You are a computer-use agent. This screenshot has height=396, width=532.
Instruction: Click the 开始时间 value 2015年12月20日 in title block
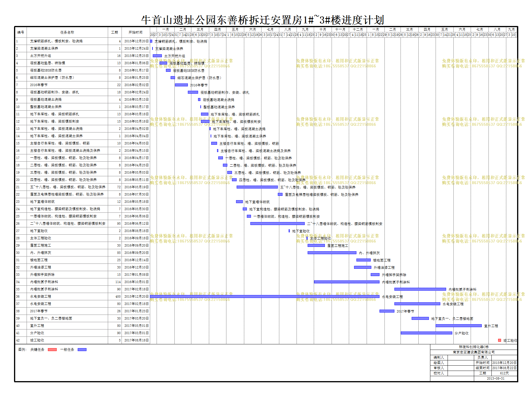(x=504, y=363)
